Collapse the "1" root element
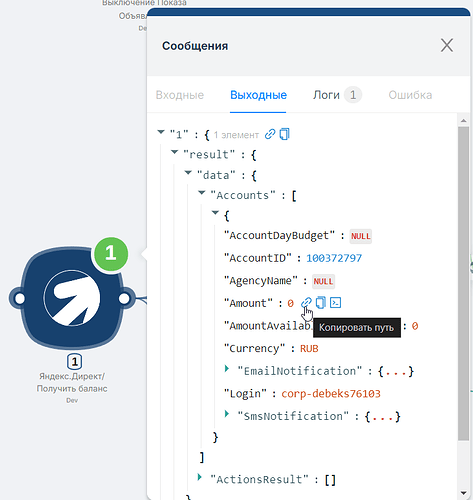473x500 pixels. click(x=161, y=132)
